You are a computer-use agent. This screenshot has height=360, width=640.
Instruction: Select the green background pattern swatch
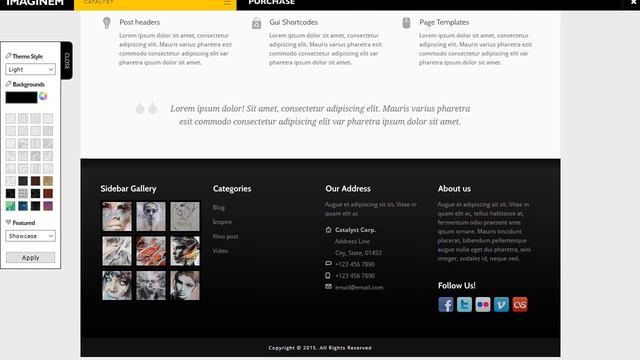point(11,206)
